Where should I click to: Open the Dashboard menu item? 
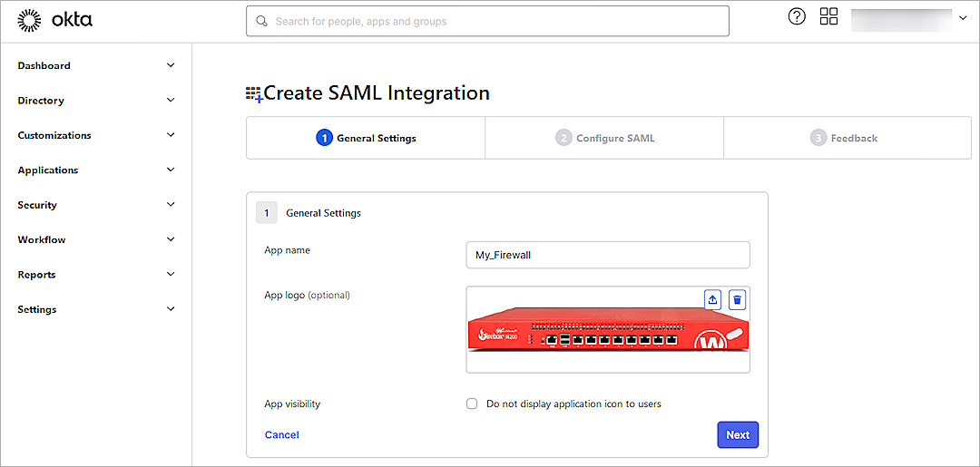44,65
